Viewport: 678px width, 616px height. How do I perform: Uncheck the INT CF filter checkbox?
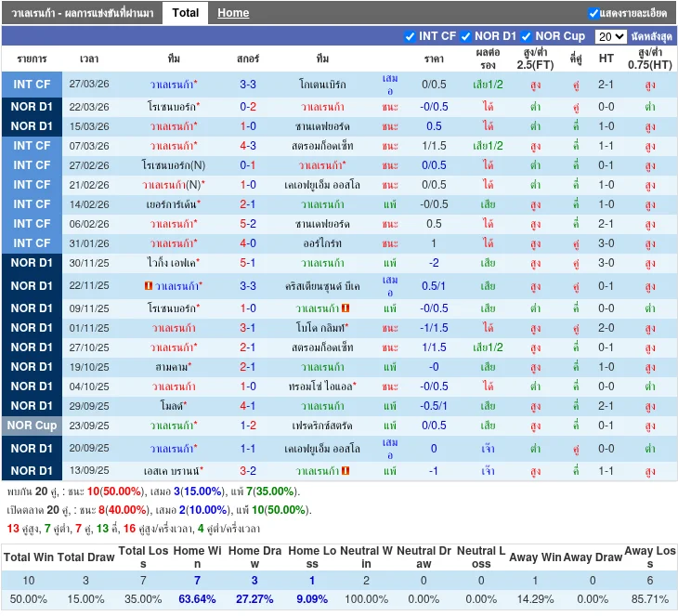pyautogui.click(x=411, y=36)
